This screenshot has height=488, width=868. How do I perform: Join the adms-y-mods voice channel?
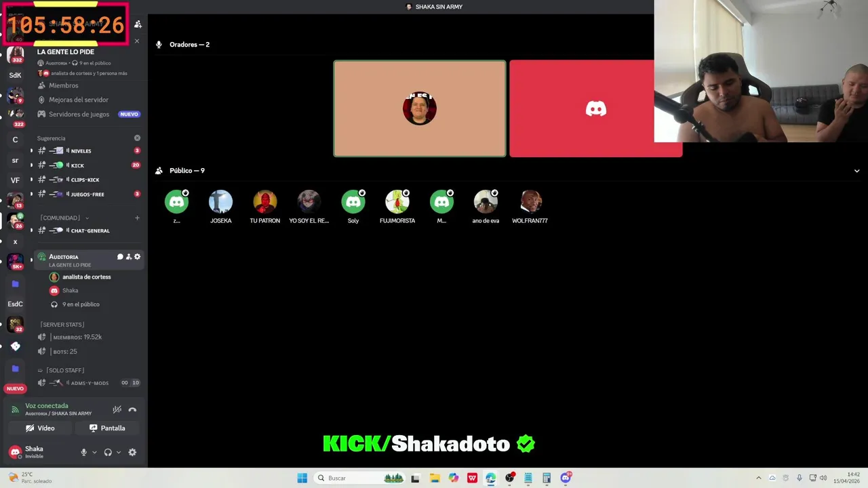[x=90, y=383]
